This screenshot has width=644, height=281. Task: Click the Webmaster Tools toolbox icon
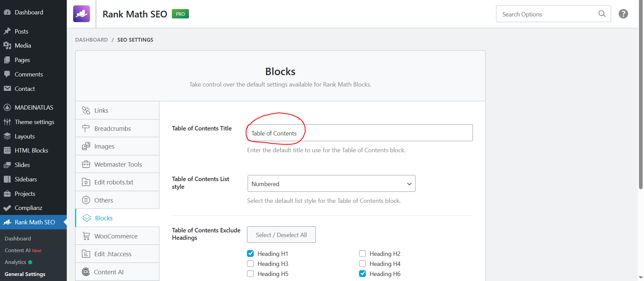(86, 164)
